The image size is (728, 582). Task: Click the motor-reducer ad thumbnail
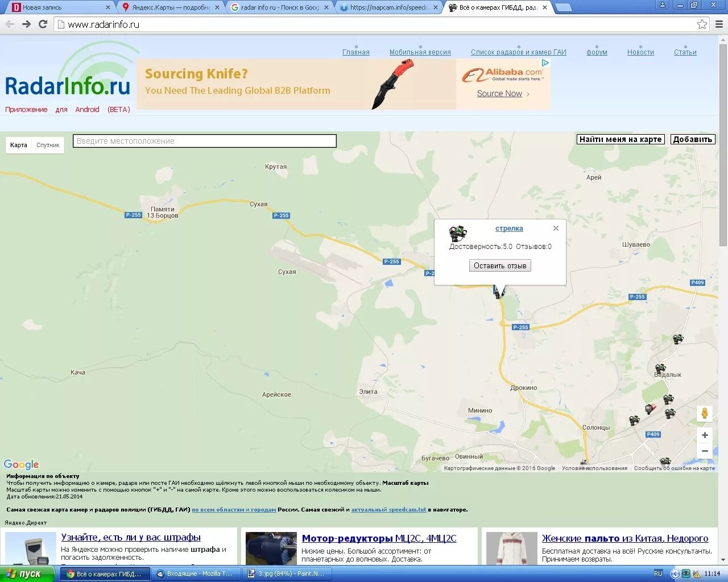tap(271, 548)
